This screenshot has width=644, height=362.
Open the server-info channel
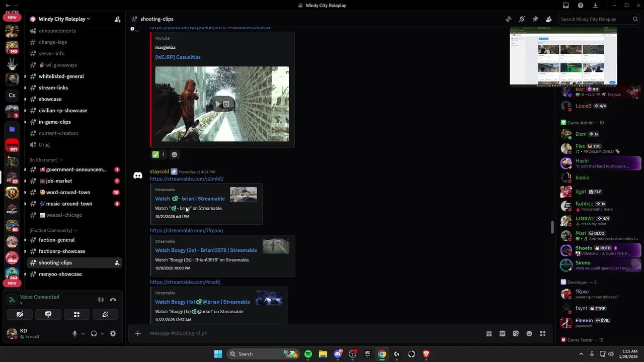51,53
